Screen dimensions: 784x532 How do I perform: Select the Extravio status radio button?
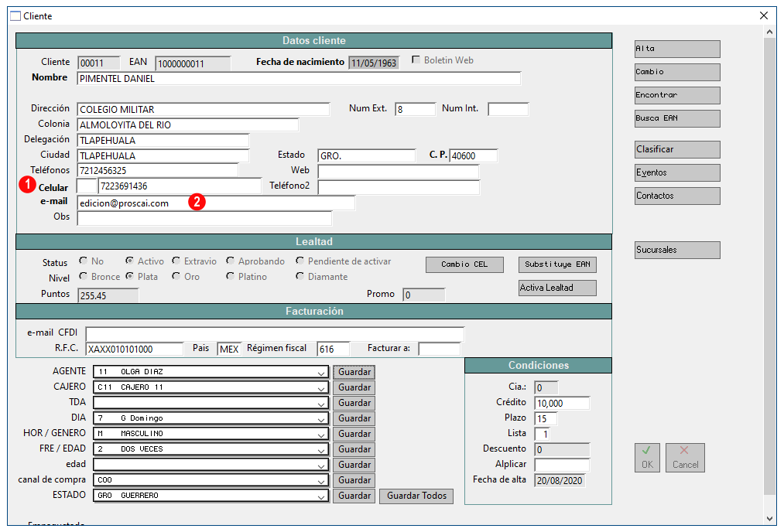point(176,261)
